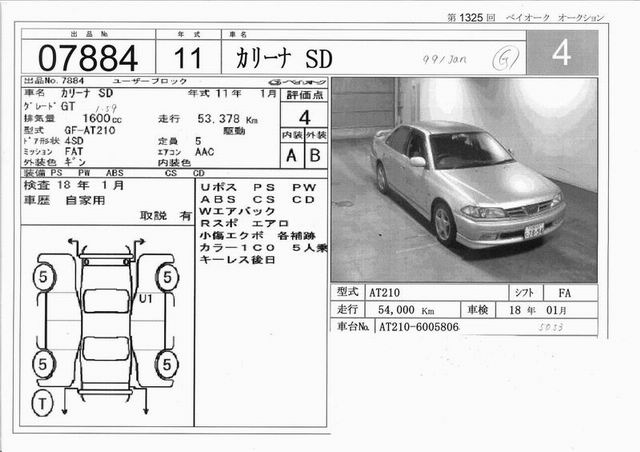This screenshot has height=452, width=640.
Task: Click the front-right tire 5 marker
Action: click(x=167, y=278)
